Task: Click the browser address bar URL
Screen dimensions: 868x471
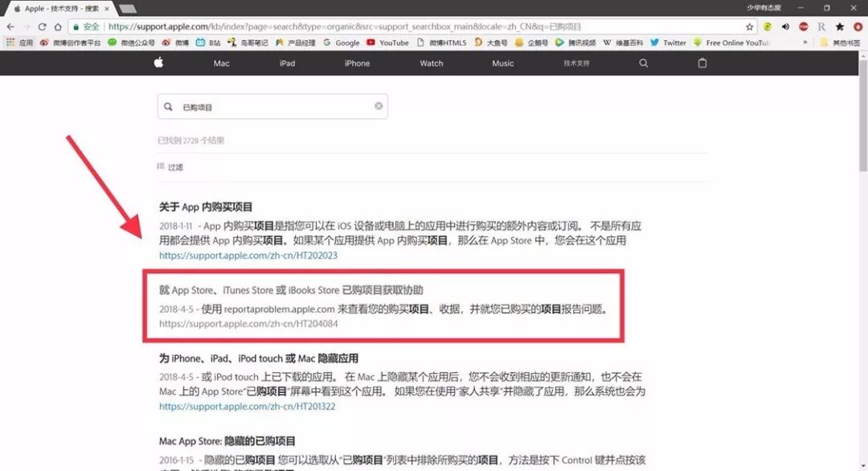Action: pyautogui.click(x=344, y=27)
